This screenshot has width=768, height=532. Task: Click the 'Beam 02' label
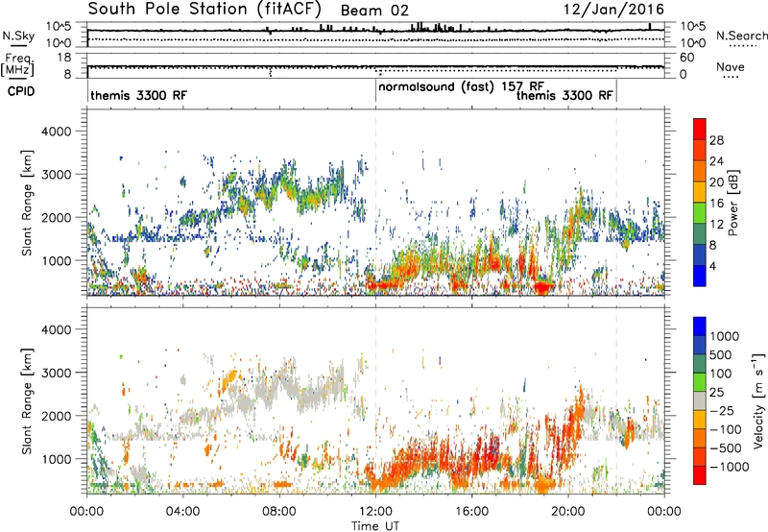(374, 11)
